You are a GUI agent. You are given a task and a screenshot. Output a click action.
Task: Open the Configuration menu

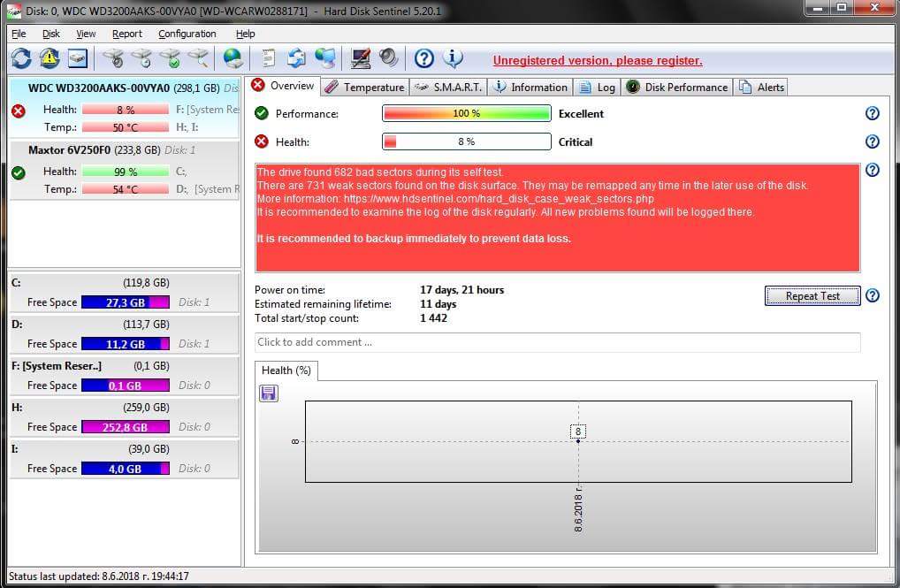click(x=187, y=34)
